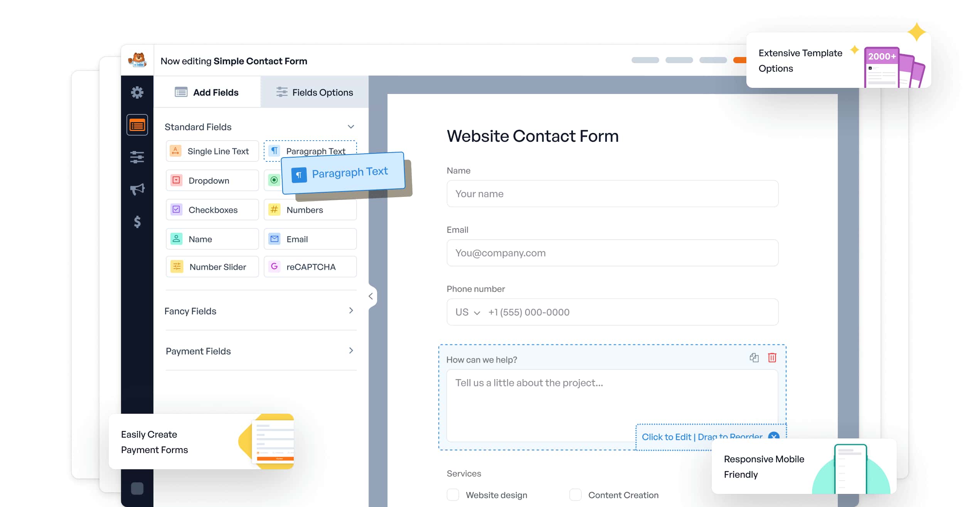Open the US country code dropdown
Screen dimensions: 980x507
[x=467, y=312]
